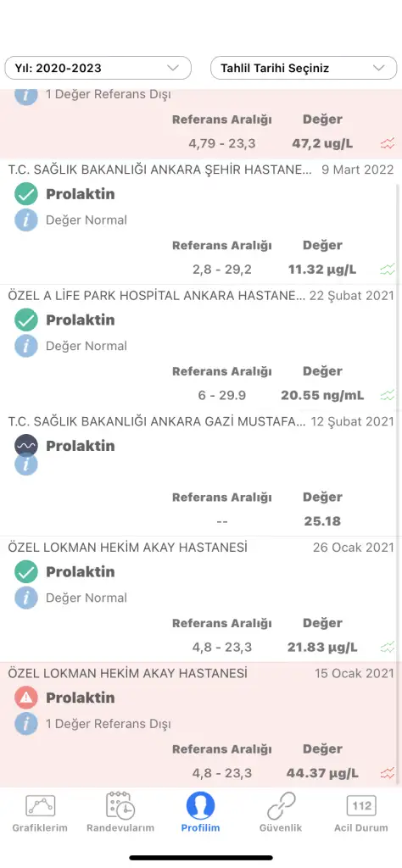Switch to the Profilim tab
The image size is (402, 868).
tap(200, 812)
